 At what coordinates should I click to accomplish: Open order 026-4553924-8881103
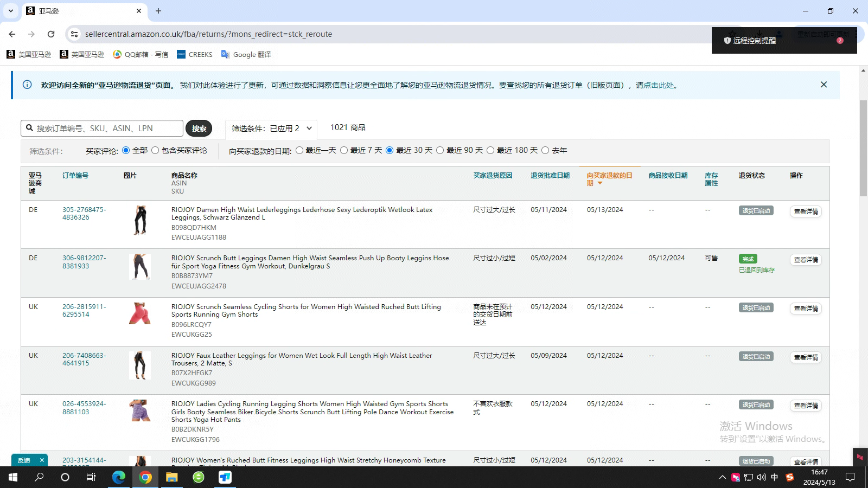[x=84, y=408]
